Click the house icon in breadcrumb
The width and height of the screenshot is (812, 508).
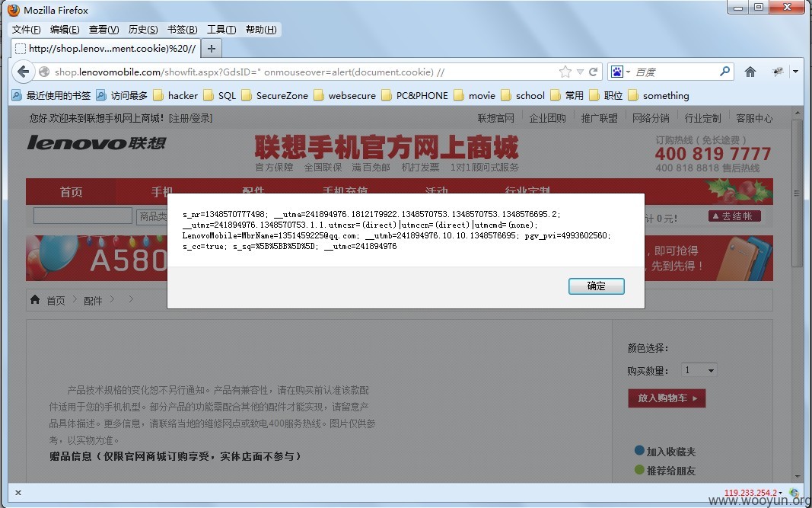point(35,299)
